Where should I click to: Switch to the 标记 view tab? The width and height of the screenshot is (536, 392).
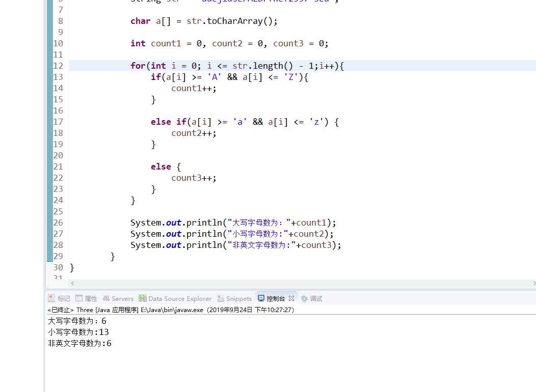60,298
